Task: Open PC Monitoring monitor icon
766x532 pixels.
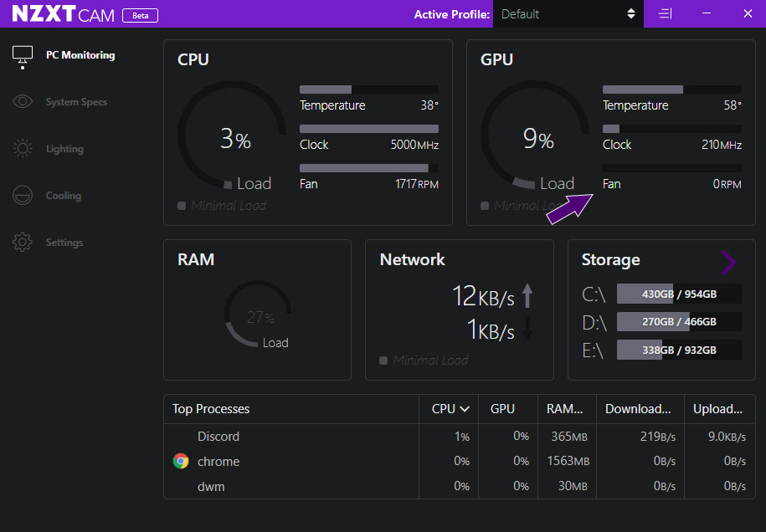Action: pos(23,55)
